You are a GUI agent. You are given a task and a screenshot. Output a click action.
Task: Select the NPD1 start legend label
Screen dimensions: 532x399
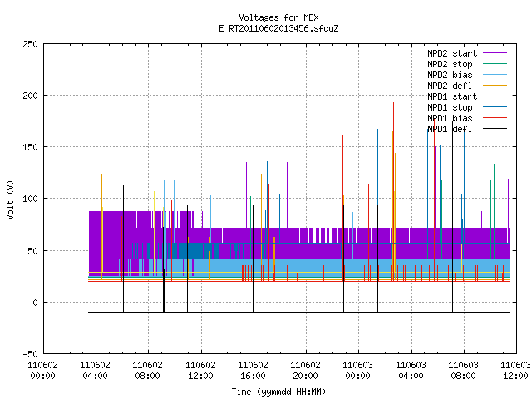click(x=452, y=96)
